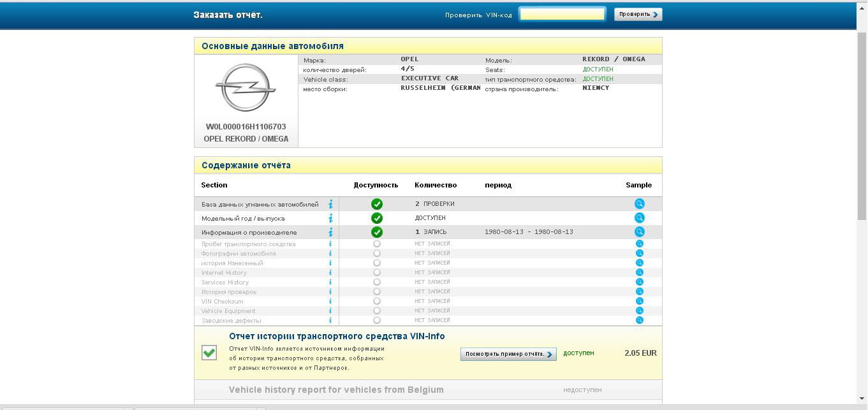Click Посмотреть пример отчёта button
The height and width of the screenshot is (410, 868).
point(508,354)
